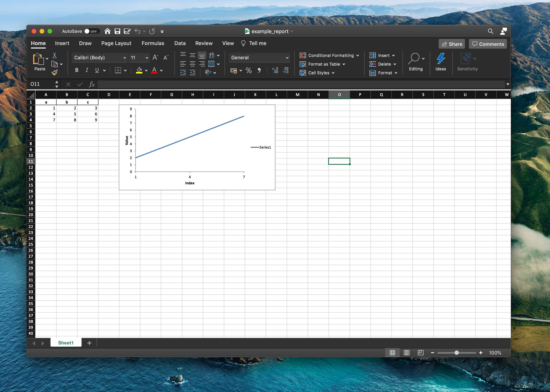
Task: Click the Insert Function fx icon
Action: pyautogui.click(x=92, y=84)
